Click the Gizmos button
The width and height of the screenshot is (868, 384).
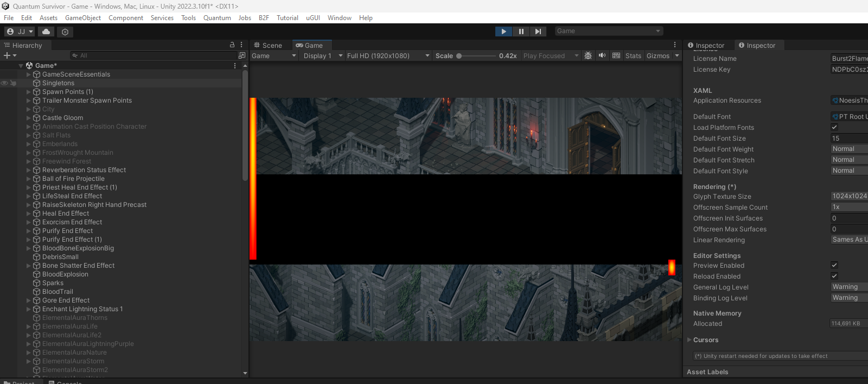tap(658, 55)
